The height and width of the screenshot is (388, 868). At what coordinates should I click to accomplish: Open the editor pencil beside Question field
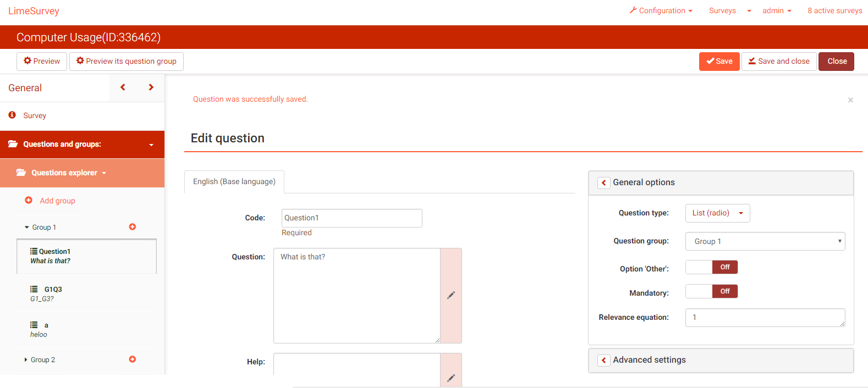point(451,296)
